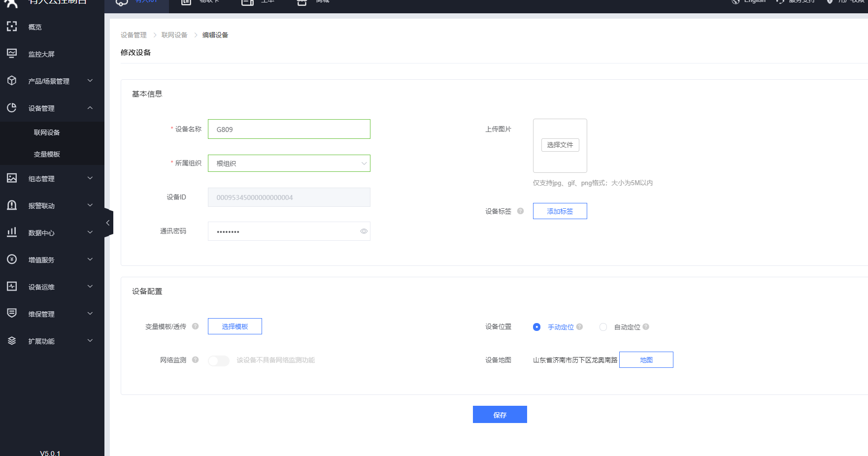The width and height of the screenshot is (868, 456).
Task: Click the 组态管理 picture icon
Action: point(12,178)
